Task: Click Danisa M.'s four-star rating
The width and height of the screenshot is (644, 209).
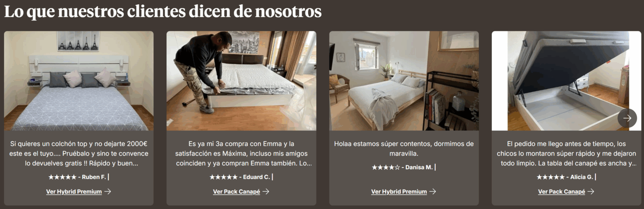Action: tap(386, 167)
